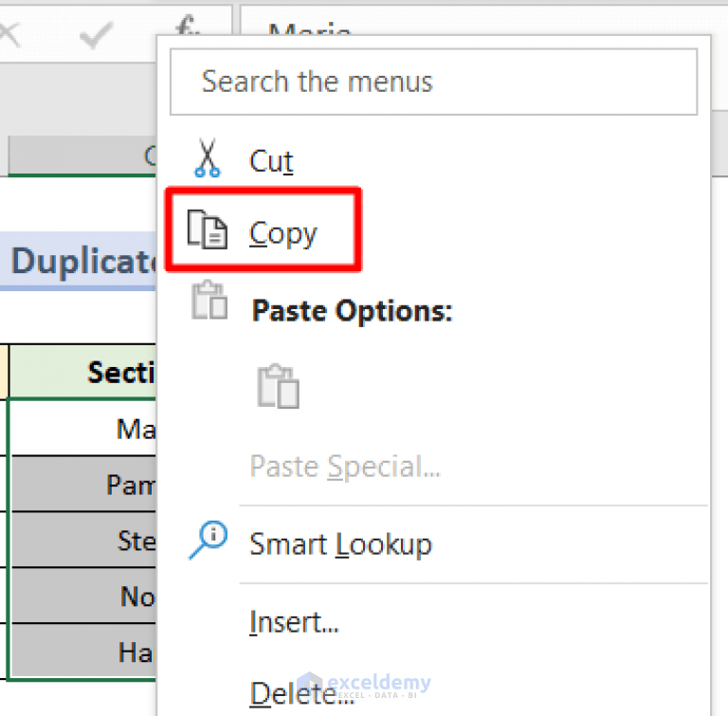Click the scissors Cut icon

point(207,158)
